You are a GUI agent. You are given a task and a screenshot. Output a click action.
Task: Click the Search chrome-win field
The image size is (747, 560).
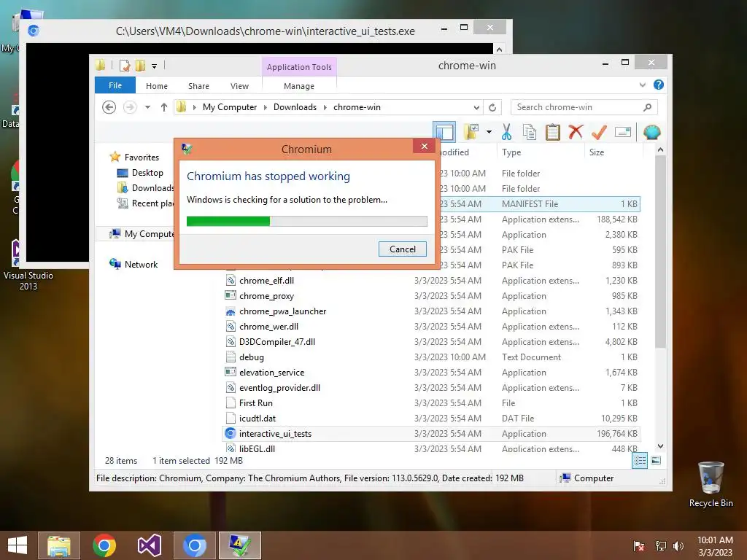(584, 107)
